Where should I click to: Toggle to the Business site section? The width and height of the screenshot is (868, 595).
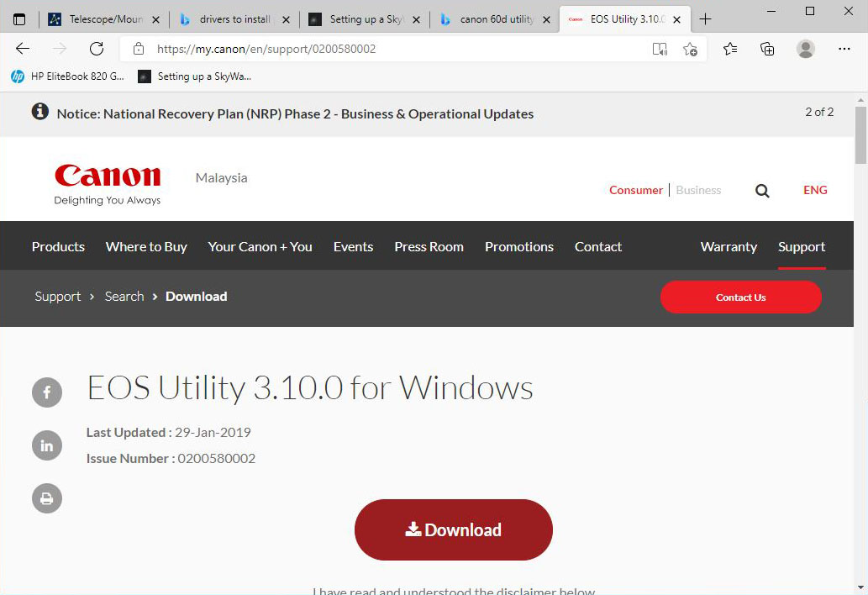[698, 190]
